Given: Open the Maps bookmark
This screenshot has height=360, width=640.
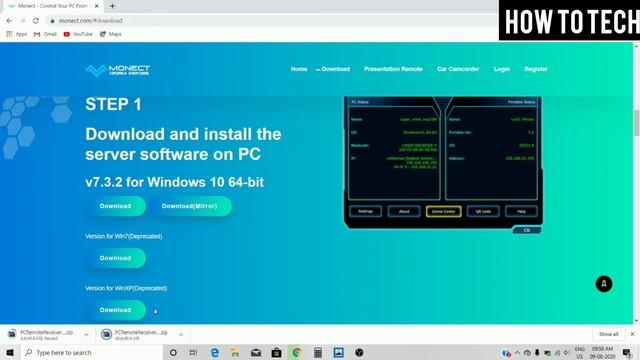Looking at the screenshot, I should coord(111,34).
